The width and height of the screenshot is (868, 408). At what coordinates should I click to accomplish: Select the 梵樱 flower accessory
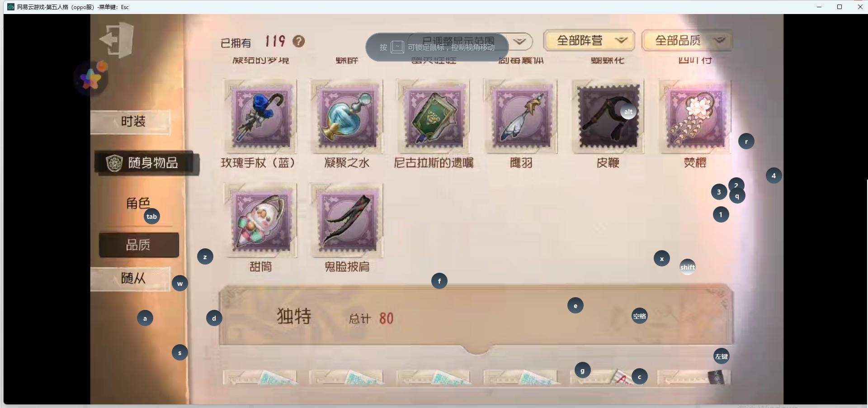point(695,116)
